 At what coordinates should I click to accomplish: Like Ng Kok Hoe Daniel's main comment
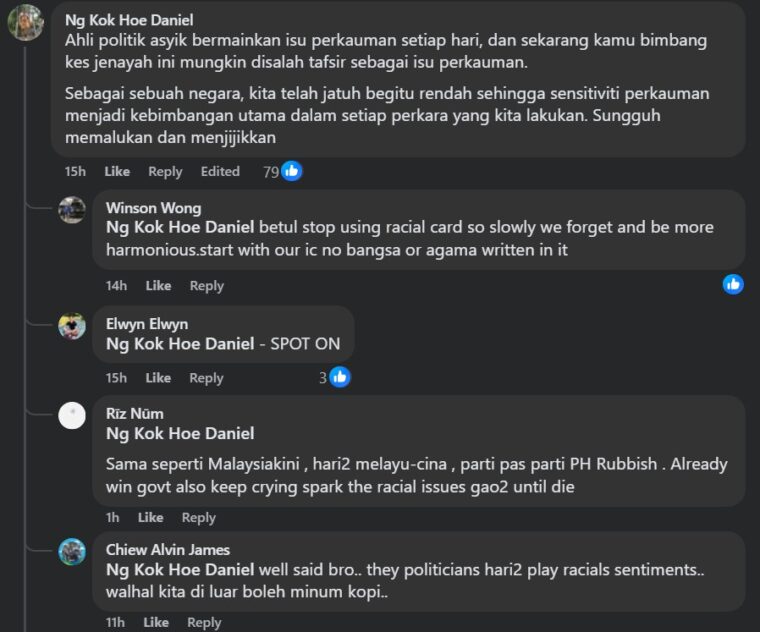click(x=117, y=172)
